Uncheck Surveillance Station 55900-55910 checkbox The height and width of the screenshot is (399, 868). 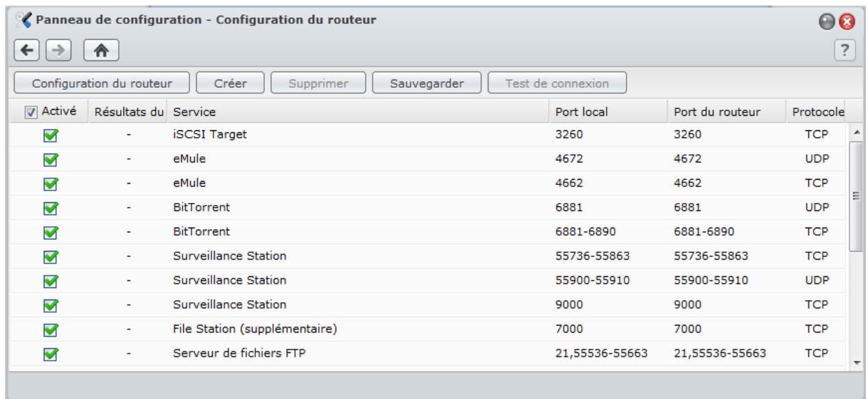pyautogui.click(x=50, y=281)
